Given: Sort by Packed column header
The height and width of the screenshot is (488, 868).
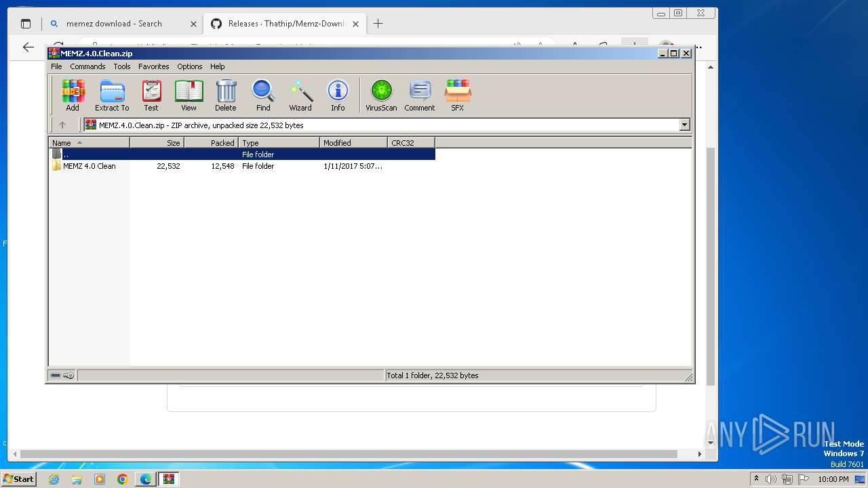Looking at the screenshot, I should pyautogui.click(x=211, y=143).
